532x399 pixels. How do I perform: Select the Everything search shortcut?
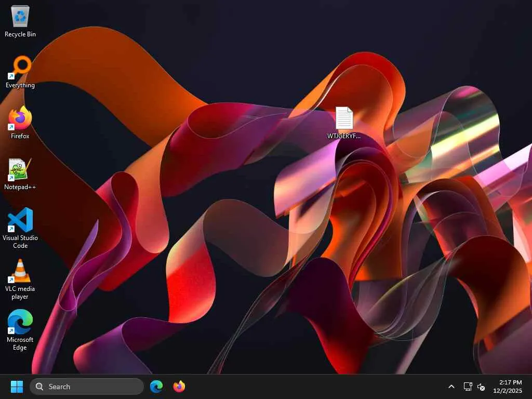coord(20,72)
